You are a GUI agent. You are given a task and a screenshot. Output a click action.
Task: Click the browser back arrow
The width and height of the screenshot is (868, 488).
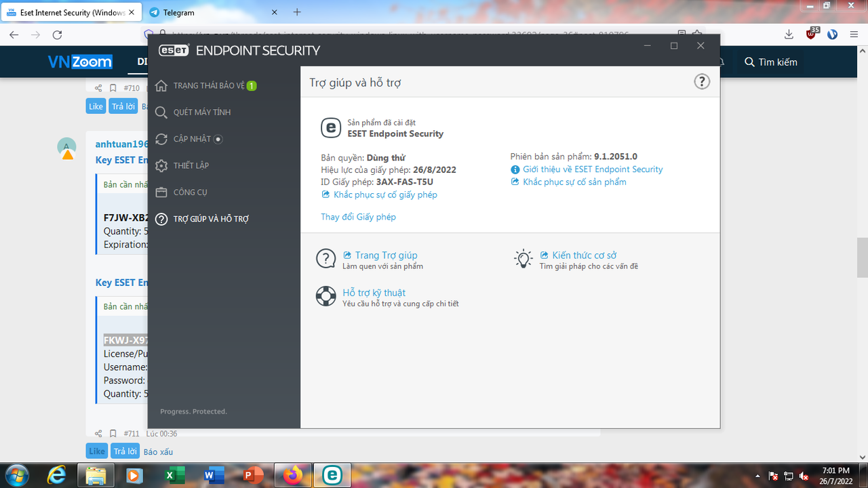pos(14,35)
